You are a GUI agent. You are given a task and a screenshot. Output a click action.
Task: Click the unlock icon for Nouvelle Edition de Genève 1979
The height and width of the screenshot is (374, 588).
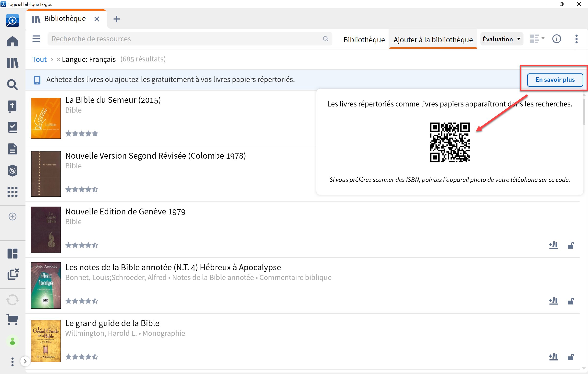[x=571, y=245]
